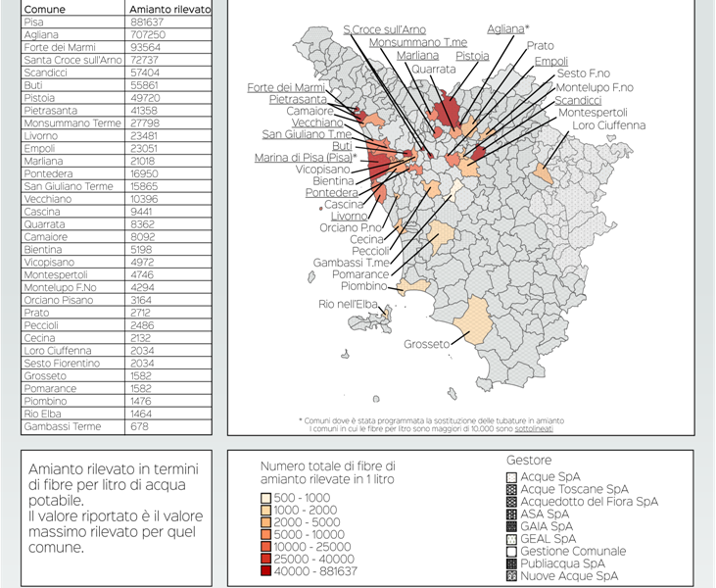Click the GEAL SpA pattern icon
Viewport: 716px width, 588px height.
(510, 539)
